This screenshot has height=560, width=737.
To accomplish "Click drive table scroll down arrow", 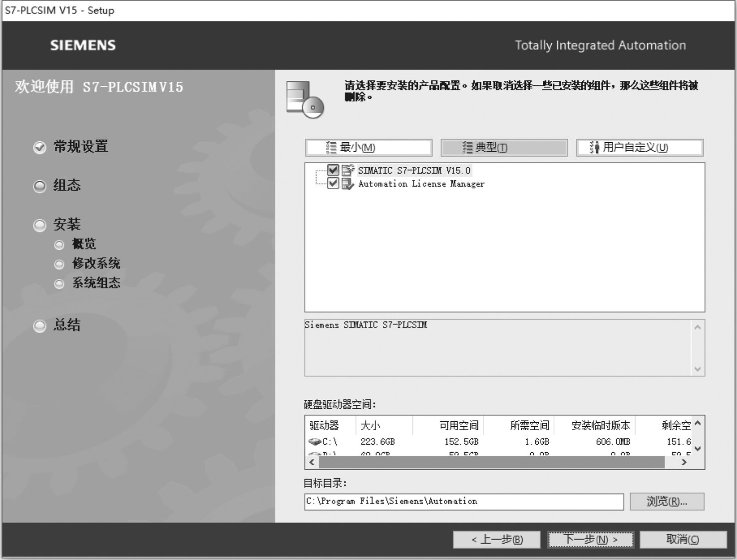I will coord(698,449).
